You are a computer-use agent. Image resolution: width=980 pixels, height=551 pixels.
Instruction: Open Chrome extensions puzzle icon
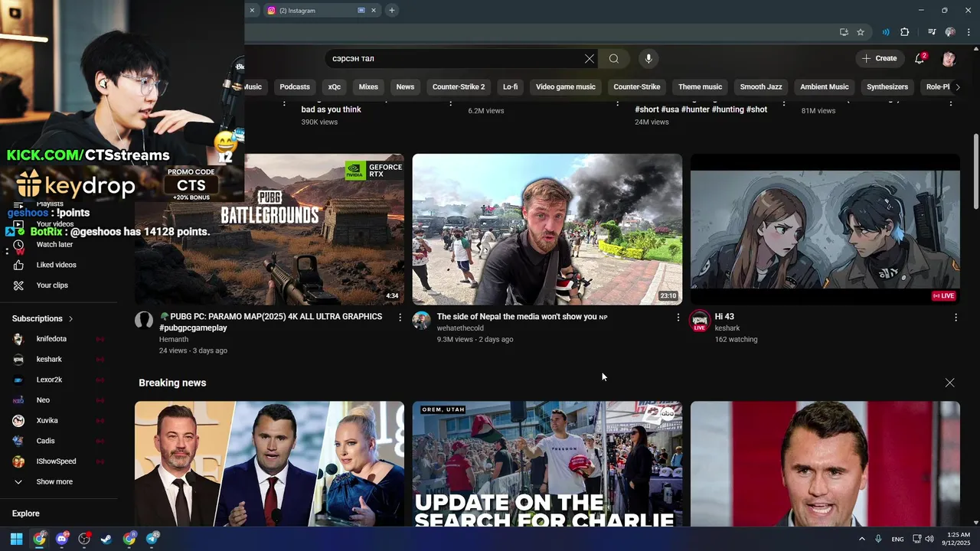click(904, 32)
